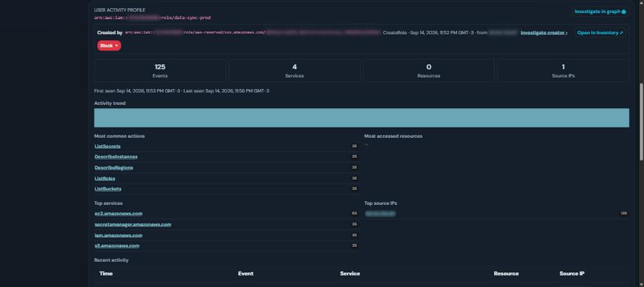The height and width of the screenshot is (287, 644).
Task: Click the 4 Services stat card
Action: [x=294, y=71]
